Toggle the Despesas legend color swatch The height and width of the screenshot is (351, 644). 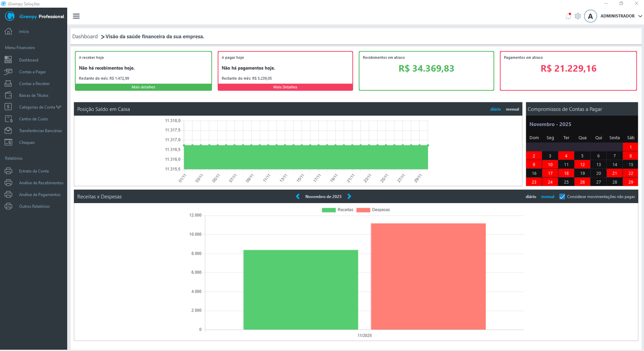click(363, 210)
